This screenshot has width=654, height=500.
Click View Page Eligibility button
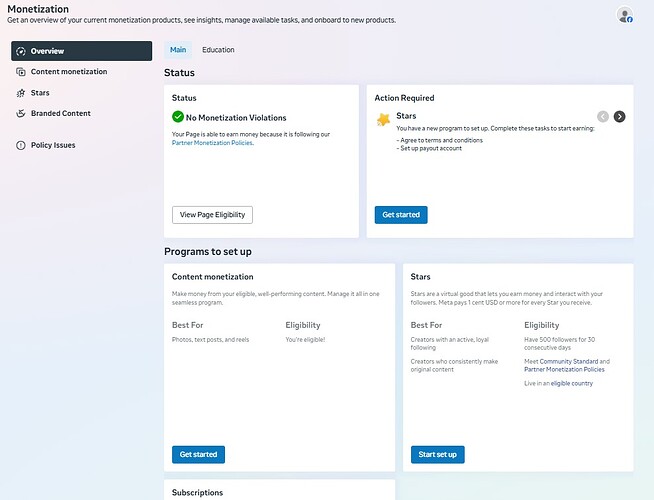(212, 215)
